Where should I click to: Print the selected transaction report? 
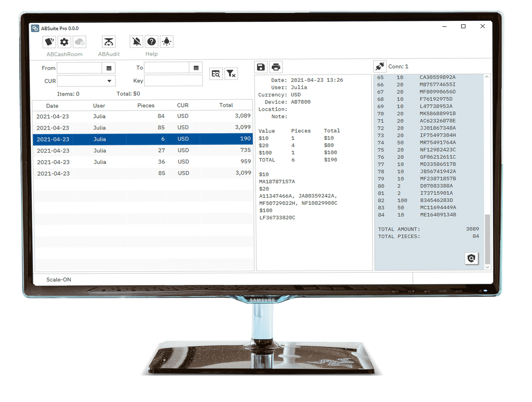[276, 67]
